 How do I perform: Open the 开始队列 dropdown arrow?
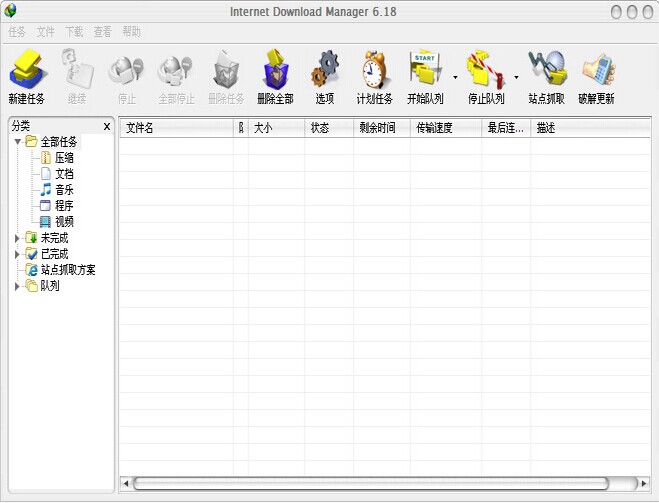455,77
